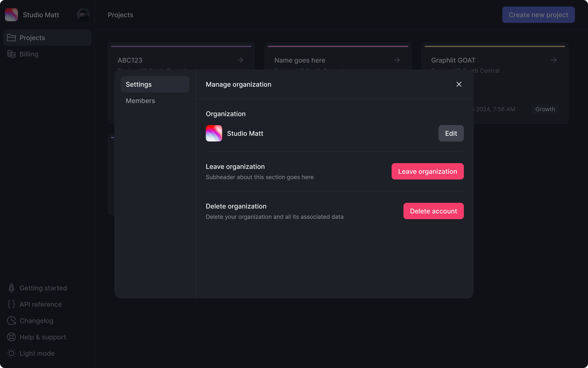Open the ABC123 project arrow
588x368 pixels.
click(x=240, y=60)
